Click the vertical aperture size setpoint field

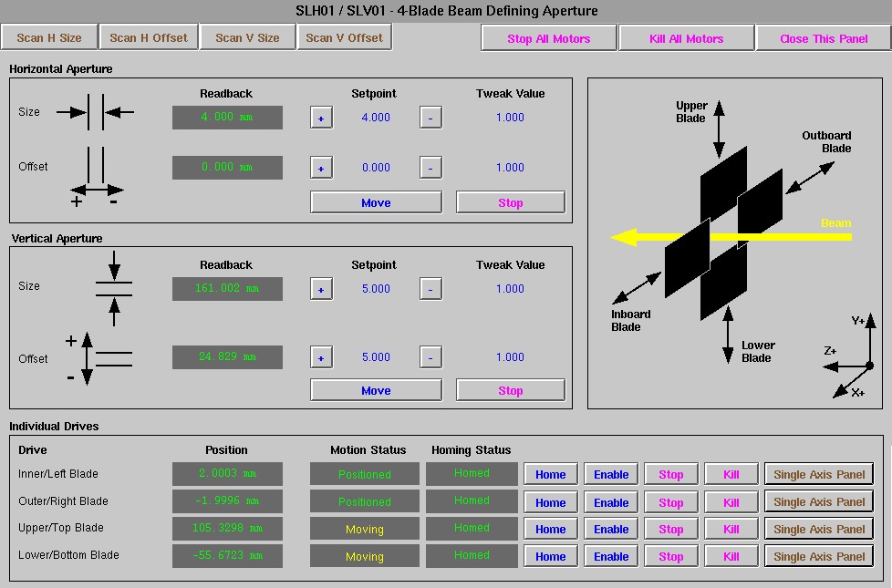pyautogui.click(x=376, y=288)
